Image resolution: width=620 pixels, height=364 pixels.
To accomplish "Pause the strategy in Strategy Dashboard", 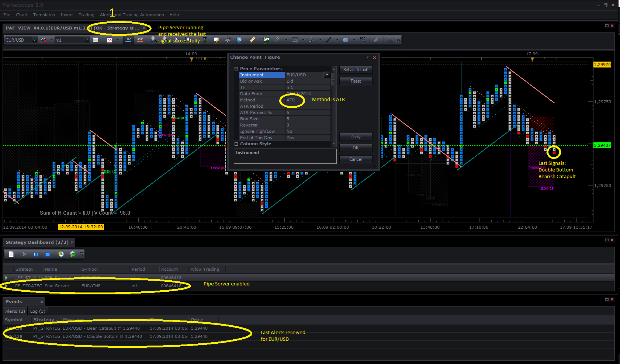I will (36, 254).
